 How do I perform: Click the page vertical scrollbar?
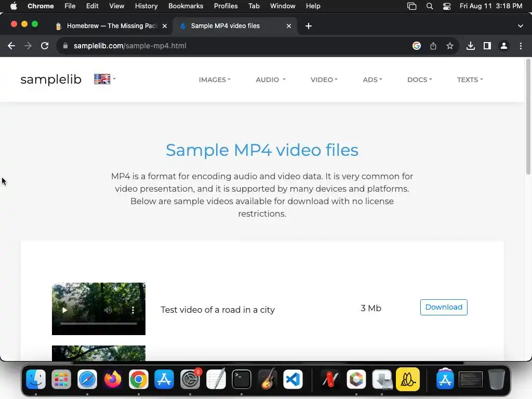coord(528,117)
